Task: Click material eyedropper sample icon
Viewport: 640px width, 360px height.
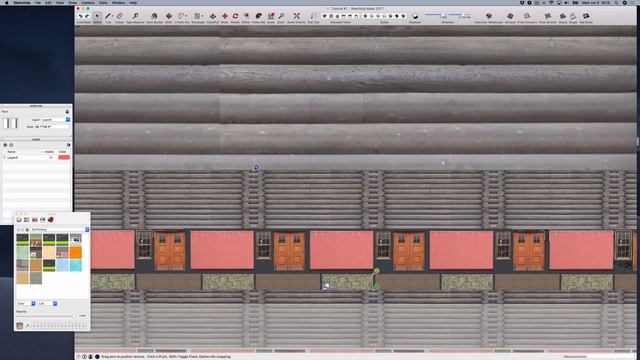Action: click(x=27, y=326)
